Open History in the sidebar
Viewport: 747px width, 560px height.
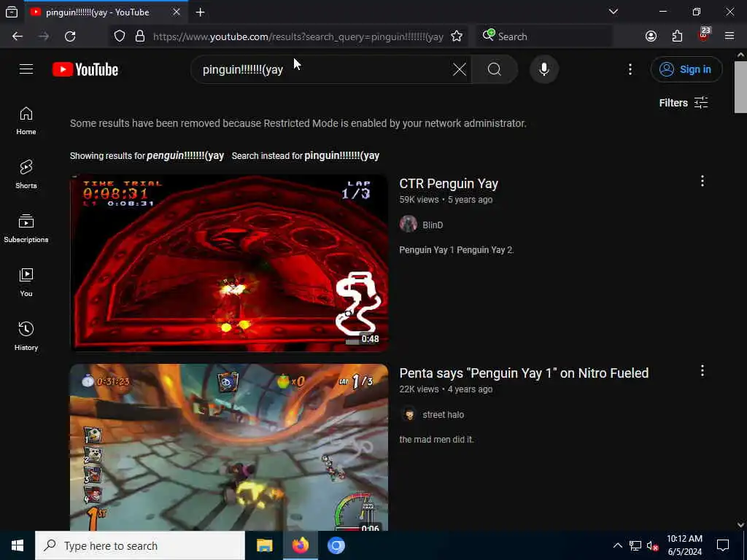26,336
